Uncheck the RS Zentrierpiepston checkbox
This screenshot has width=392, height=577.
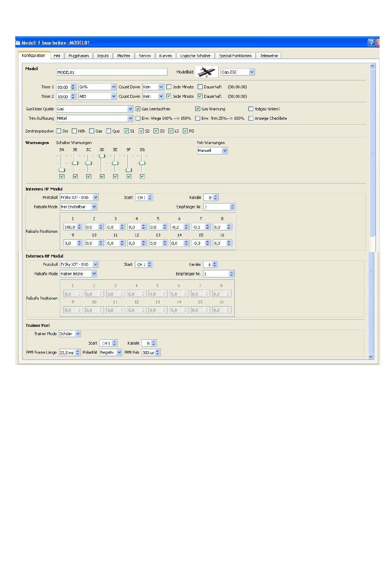[x=185, y=131]
